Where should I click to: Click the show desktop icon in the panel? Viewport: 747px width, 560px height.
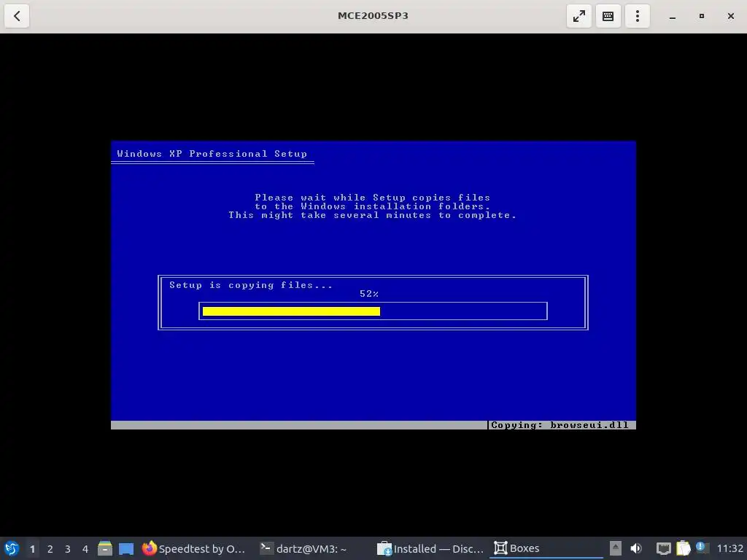[x=126, y=549]
